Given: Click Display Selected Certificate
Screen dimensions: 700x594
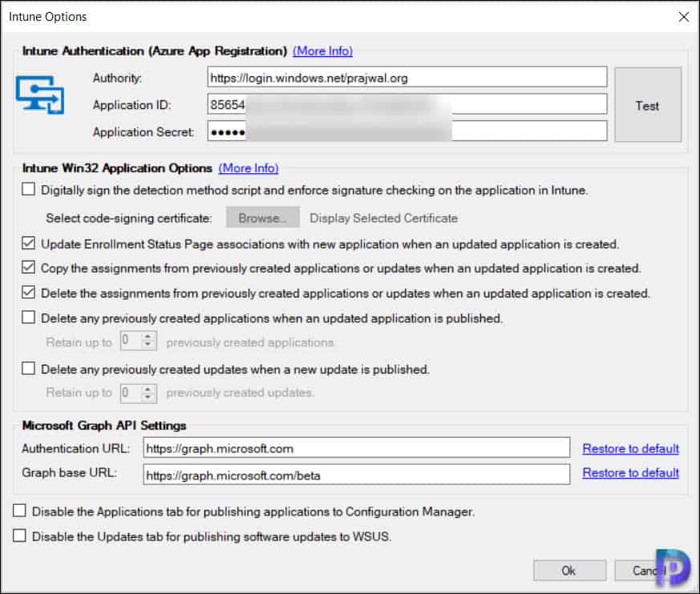Looking at the screenshot, I should [384, 218].
